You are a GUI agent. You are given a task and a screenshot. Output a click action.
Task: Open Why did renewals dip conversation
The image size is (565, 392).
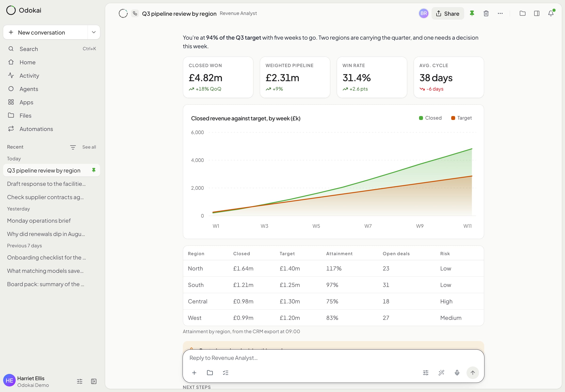coord(52,234)
